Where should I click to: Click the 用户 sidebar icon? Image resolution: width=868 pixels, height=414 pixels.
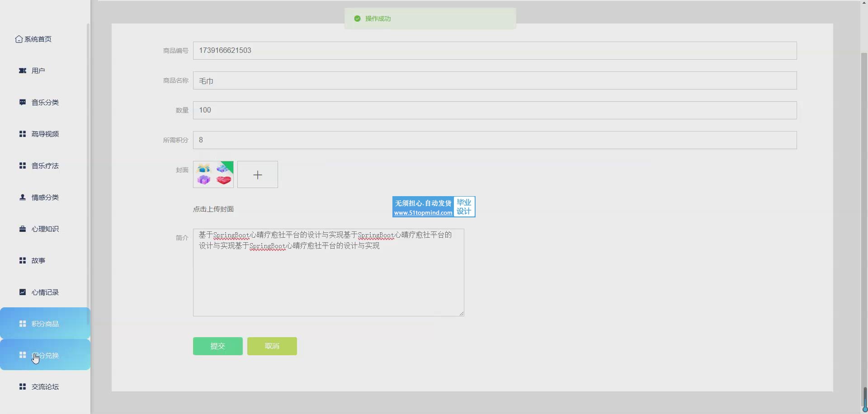[22, 71]
